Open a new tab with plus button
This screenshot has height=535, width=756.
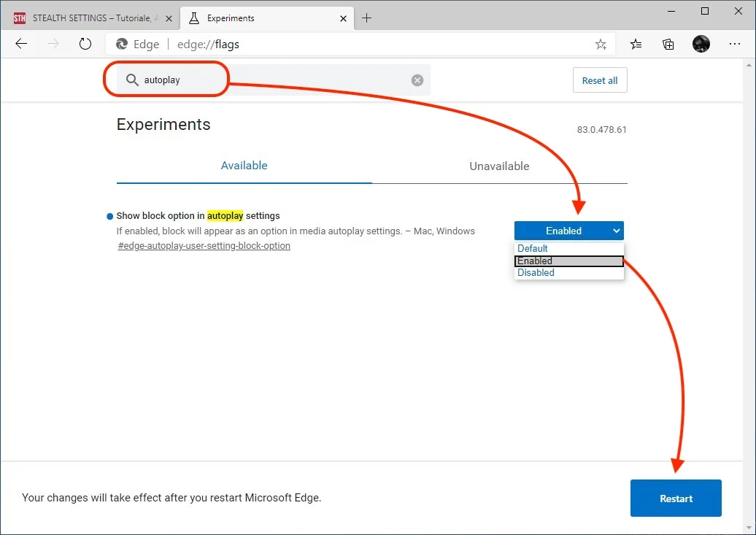(x=367, y=18)
